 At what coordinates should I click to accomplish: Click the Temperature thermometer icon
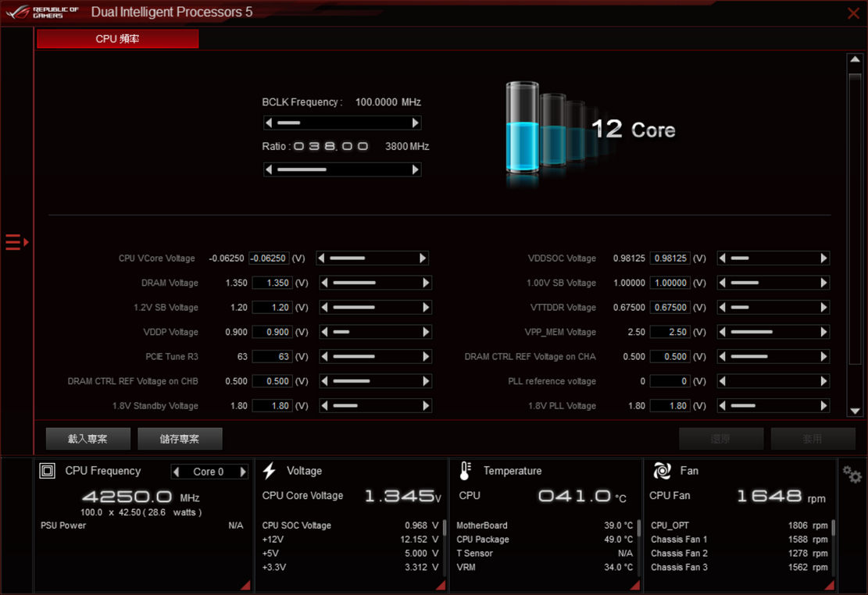pos(465,471)
